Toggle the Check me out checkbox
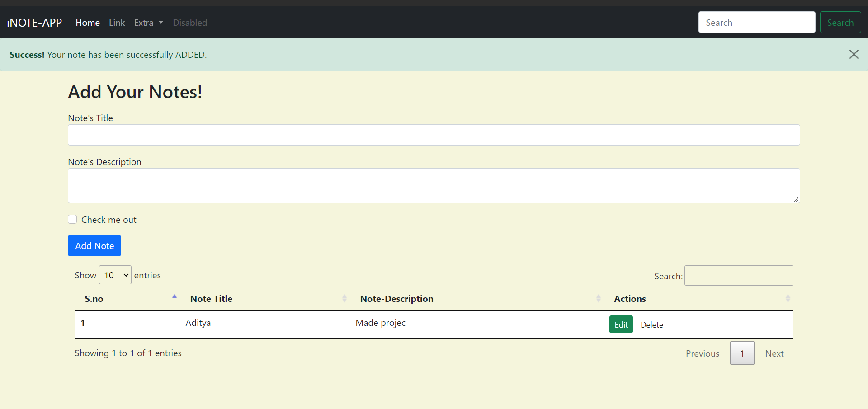This screenshot has height=409, width=868. pyautogui.click(x=72, y=219)
